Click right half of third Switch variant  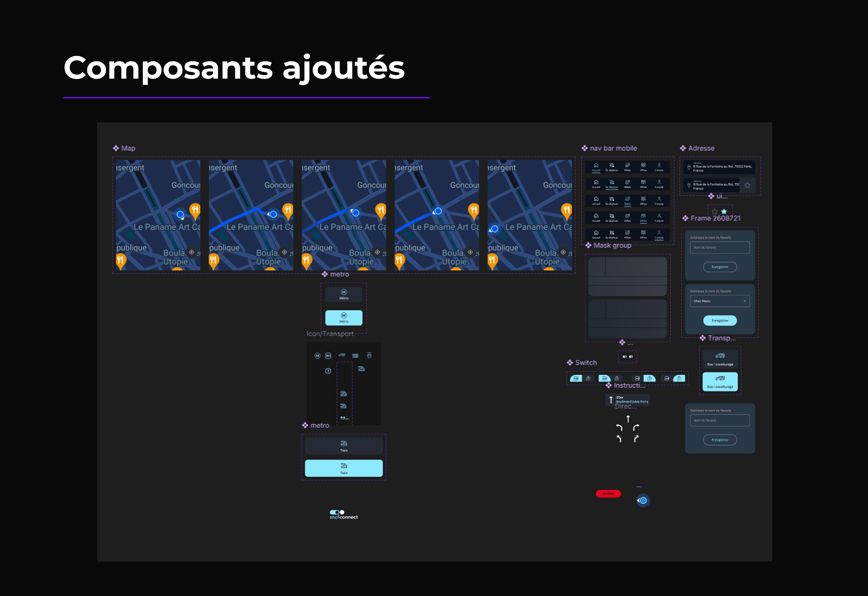point(650,378)
